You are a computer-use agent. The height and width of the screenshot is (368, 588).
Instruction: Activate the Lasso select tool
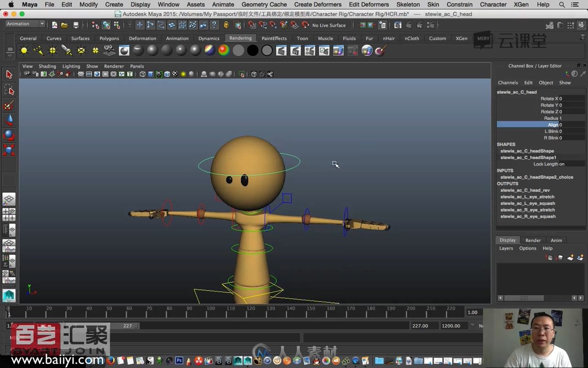(x=9, y=90)
